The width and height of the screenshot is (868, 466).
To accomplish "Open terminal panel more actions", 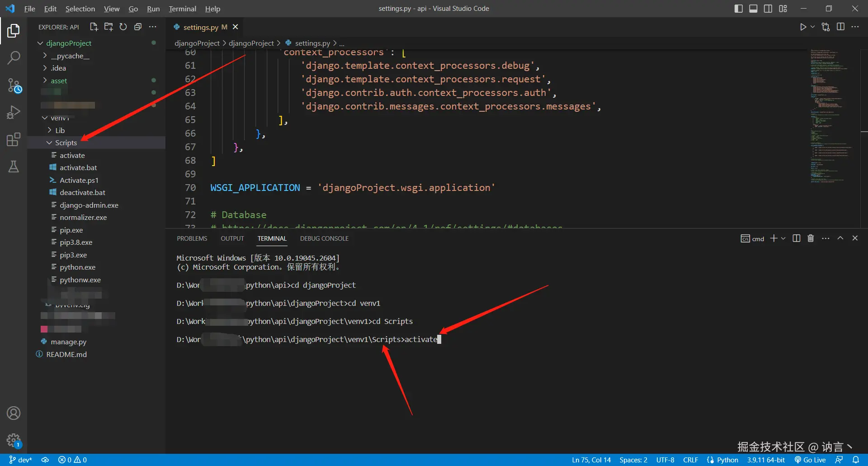I will [826, 238].
